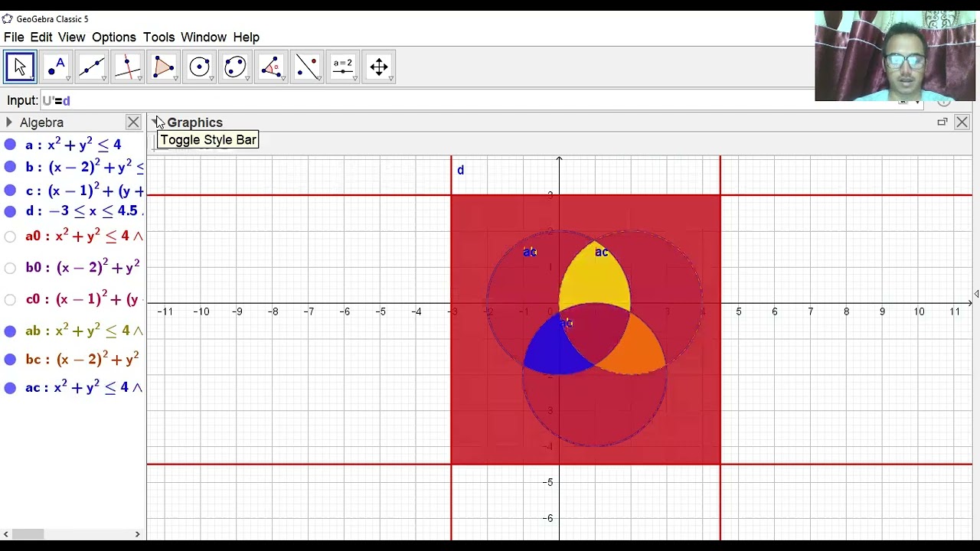Select the Move arrow tool
This screenshot has height=551, width=980.
point(20,67)
